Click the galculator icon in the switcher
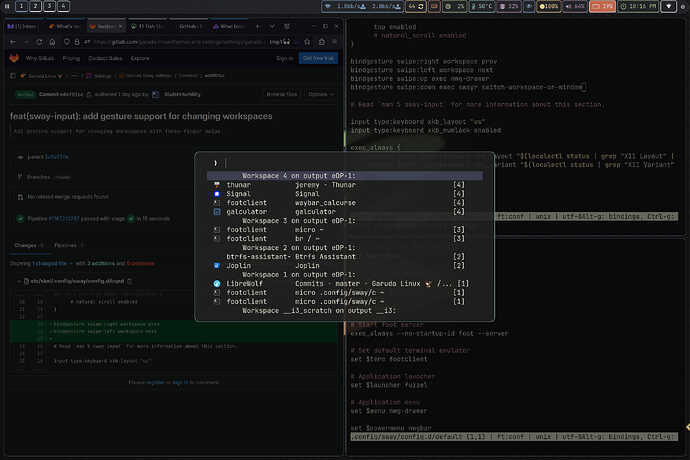Screen dimensions: 690x460 click(217, 212)
